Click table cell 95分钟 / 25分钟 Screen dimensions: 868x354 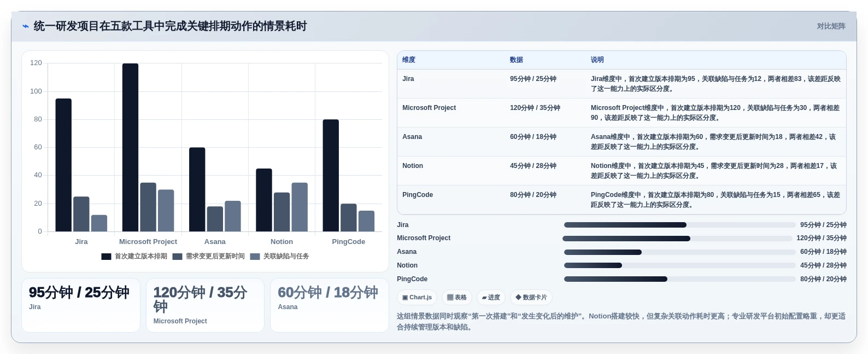point(533,79)
